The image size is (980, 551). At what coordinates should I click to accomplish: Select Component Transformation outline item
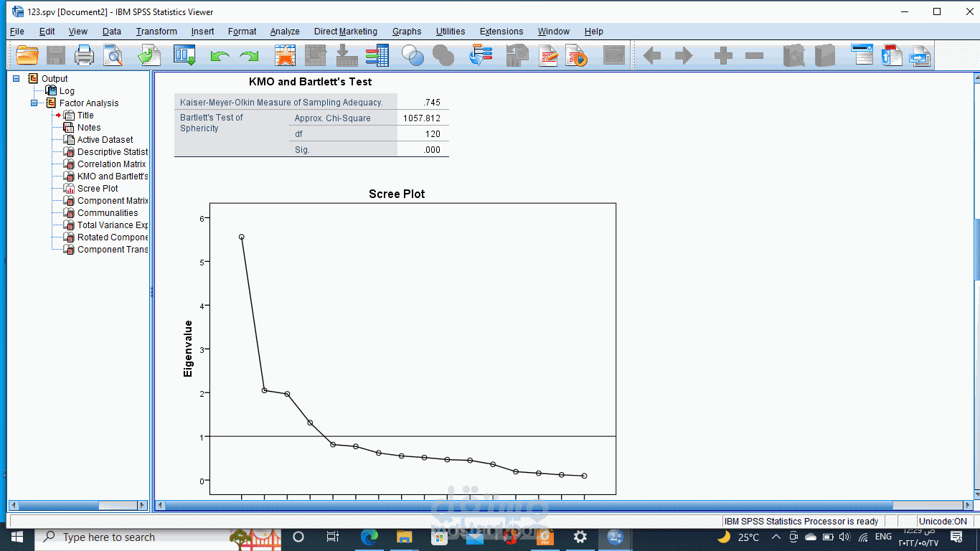click(x=113, y=250)
